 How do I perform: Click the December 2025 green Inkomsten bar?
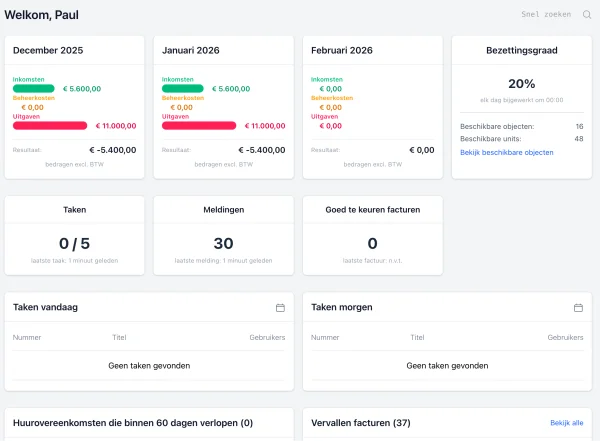[x=34, y=89]
